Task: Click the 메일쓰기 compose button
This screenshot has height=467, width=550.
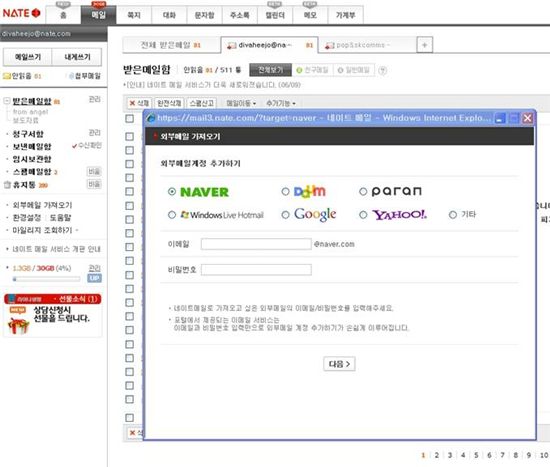Action: pos(28,57)
